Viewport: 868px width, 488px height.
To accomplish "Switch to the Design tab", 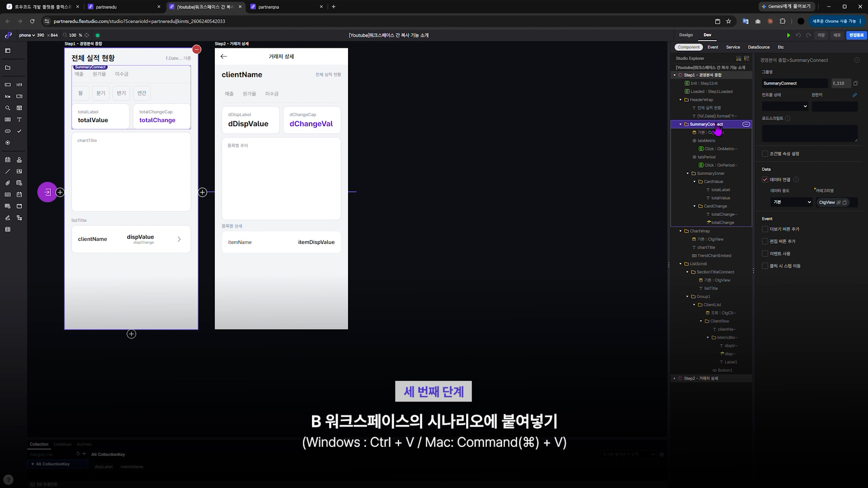I will [686, 35].
